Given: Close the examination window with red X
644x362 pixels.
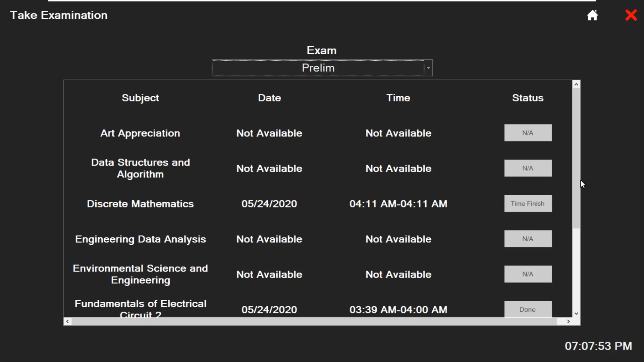Looking at the screenshot, I should pyautogui.click(x=631, y=15).
